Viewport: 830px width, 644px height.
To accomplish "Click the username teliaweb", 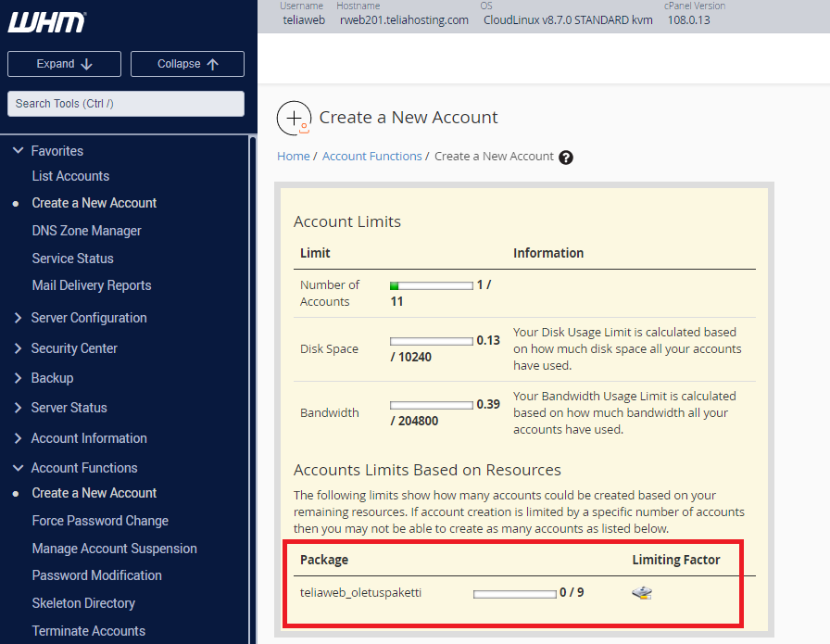I will coord(304,20).
